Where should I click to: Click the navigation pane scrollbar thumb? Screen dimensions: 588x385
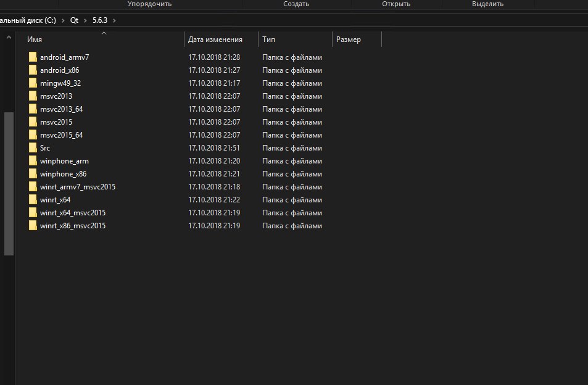click(x=9, y=184)
